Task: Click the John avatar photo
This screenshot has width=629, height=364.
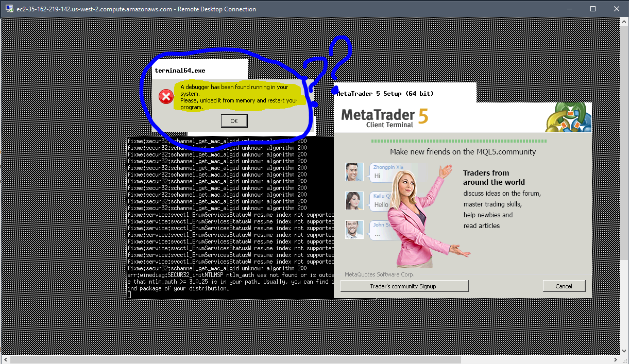Action: coord(354,230)
